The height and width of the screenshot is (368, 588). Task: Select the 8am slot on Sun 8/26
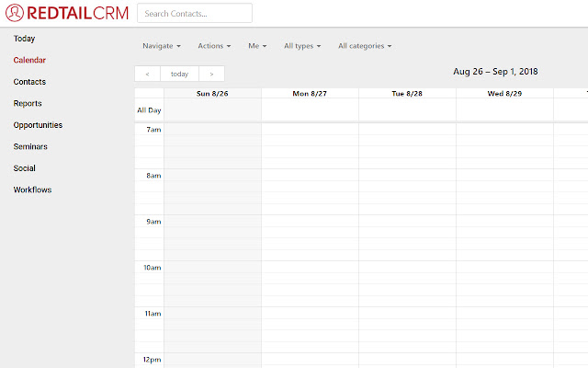[x=212, y=175]
